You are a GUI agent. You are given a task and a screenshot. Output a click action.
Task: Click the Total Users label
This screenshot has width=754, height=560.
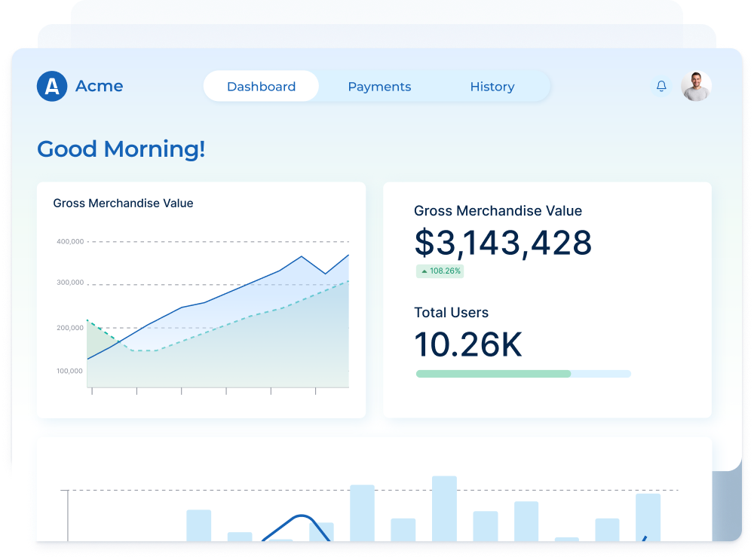pos(451,313)
